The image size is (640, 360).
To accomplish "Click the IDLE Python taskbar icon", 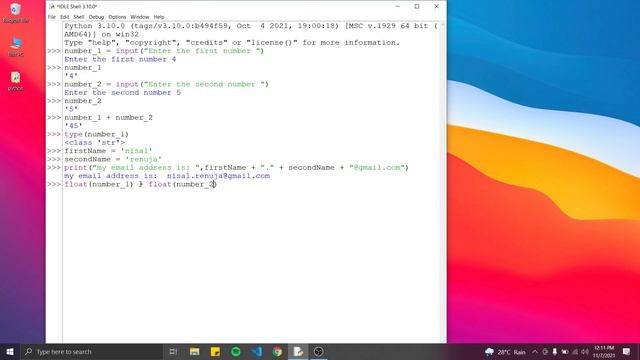I will (298, 351).
